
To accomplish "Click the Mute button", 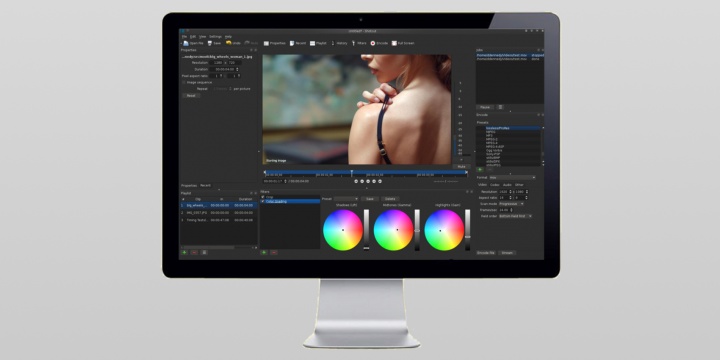I will [x=461, y=167].
